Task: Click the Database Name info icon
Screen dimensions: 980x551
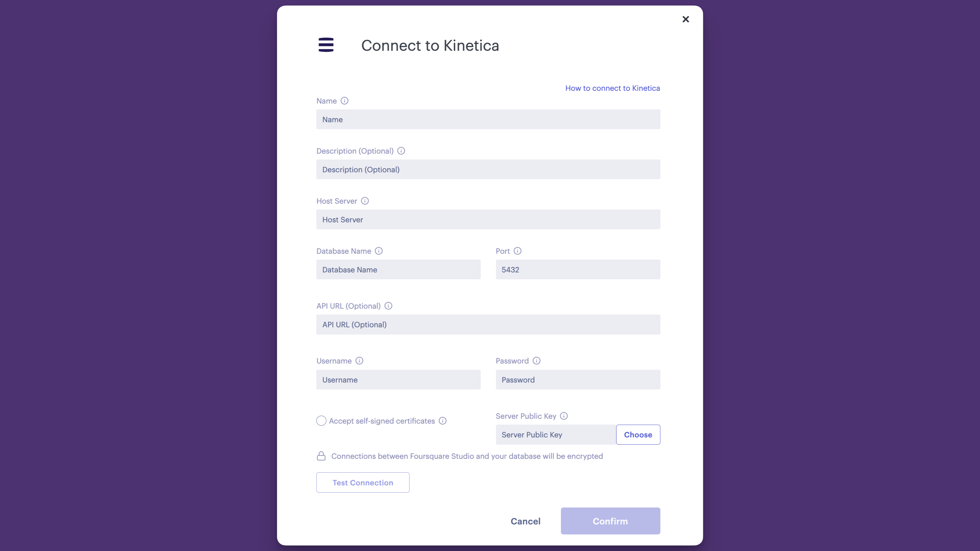Action: [378, 251]
